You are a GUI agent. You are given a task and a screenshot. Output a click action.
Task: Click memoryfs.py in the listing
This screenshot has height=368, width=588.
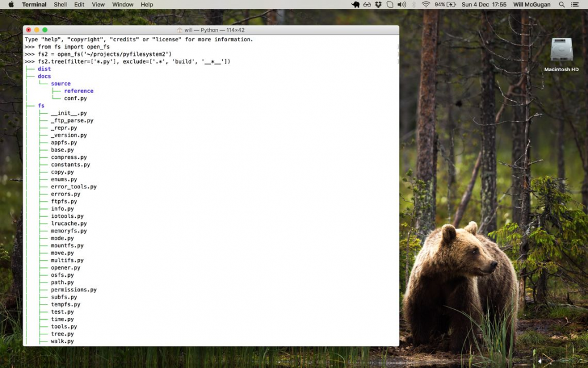[69, 231]
